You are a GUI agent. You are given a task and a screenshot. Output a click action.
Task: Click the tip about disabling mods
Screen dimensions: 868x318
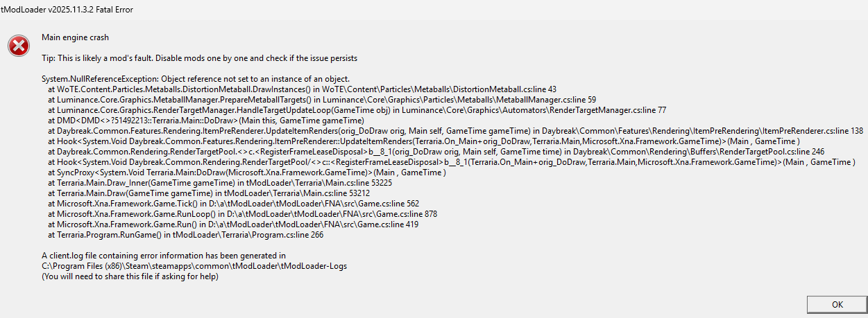[x=199, y=58]
